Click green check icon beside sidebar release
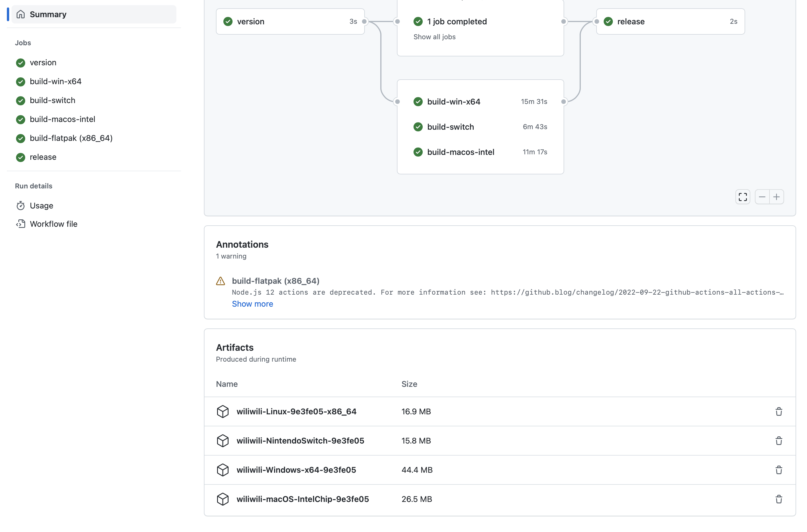 [21, 157]
